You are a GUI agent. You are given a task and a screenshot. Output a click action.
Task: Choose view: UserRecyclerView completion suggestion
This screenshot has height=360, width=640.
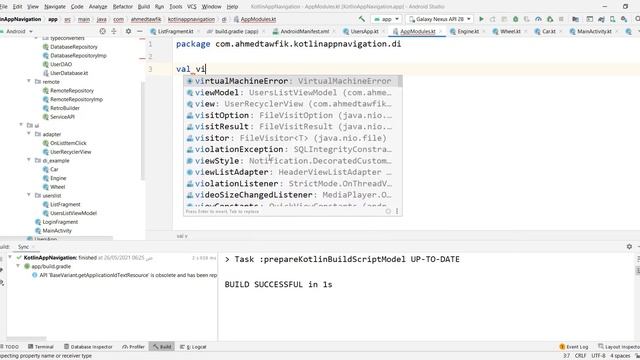coord(292,104)
